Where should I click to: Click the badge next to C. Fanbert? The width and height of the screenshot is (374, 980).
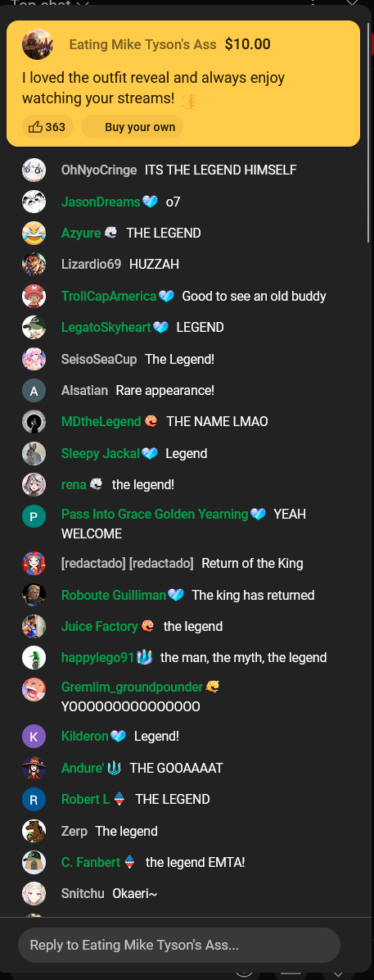tap(129, 863)
